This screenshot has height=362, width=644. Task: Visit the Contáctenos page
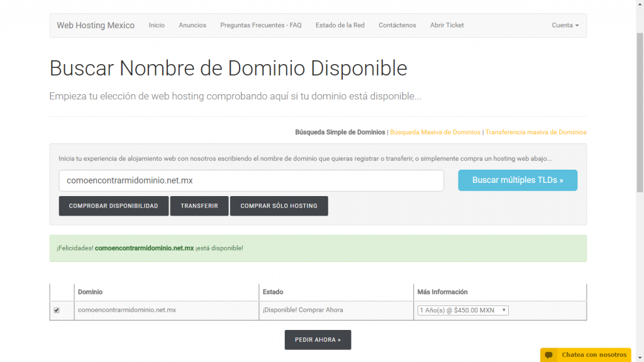click(397, 25)
